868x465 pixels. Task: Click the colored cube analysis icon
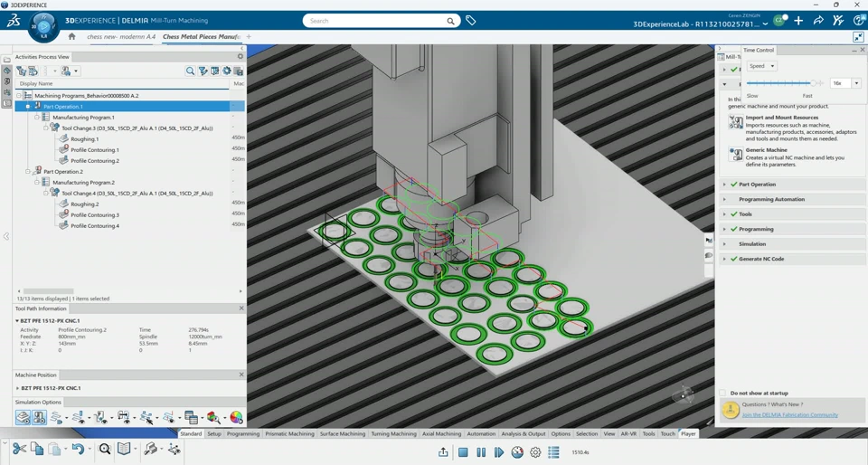pyautogui.click(x=212, y=417)
